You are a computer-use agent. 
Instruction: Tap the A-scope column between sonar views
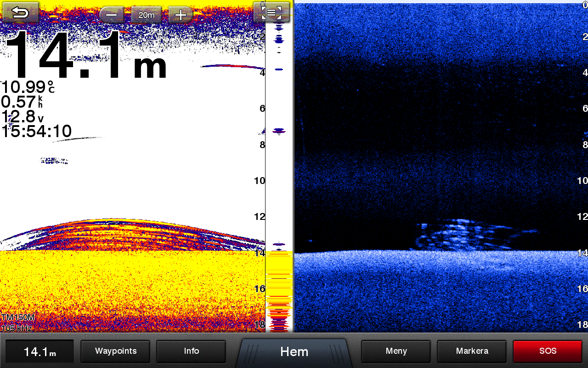279,184
